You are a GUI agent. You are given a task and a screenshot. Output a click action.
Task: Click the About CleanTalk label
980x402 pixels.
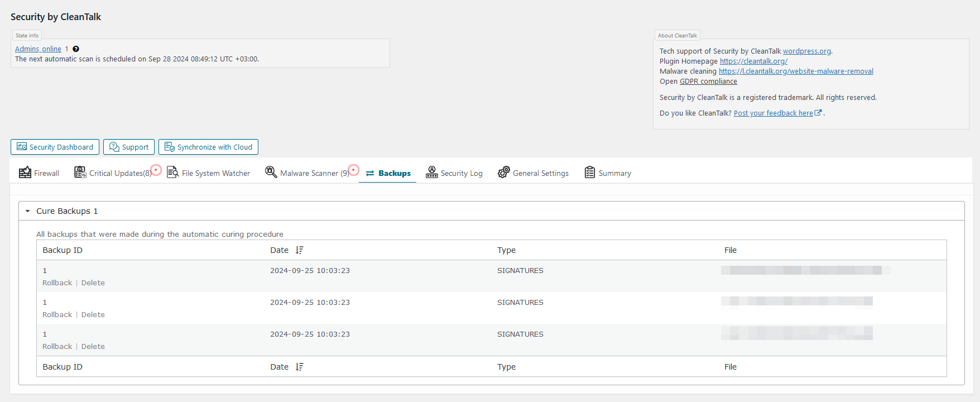(678, 35)
